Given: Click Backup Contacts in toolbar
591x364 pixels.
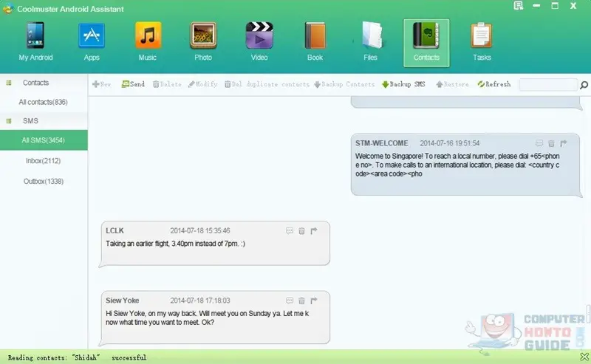Looking at the screenshot, I should (344, 84).
